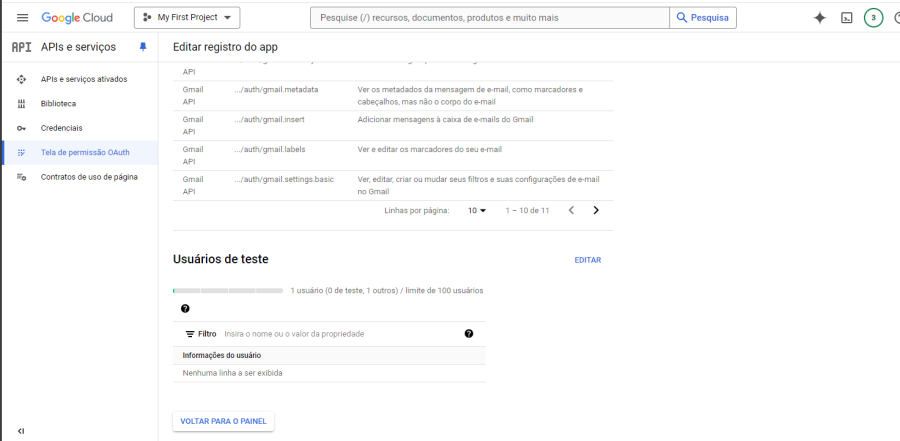This screenshot has height=441, width=900.
Task: Click EDITAR for test users
Action: [x=587, y=260]
